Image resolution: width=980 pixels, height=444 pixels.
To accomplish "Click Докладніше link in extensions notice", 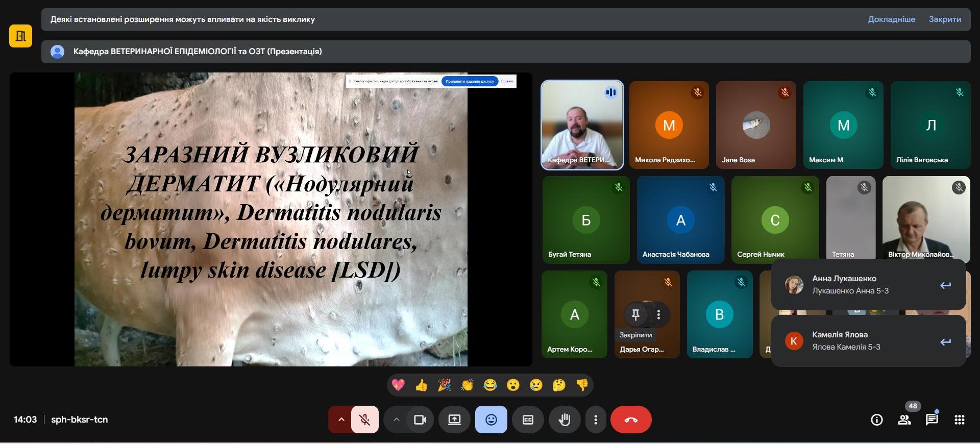I will pos(891,19).
